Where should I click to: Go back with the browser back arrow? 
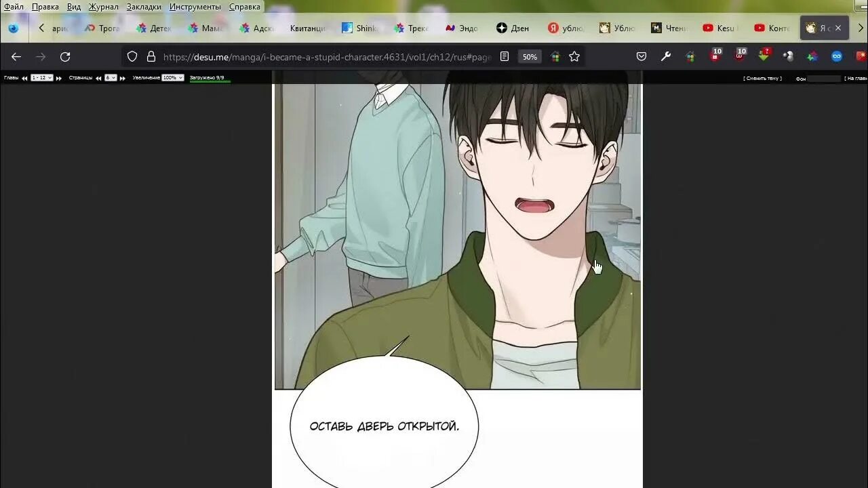(16, 57)
